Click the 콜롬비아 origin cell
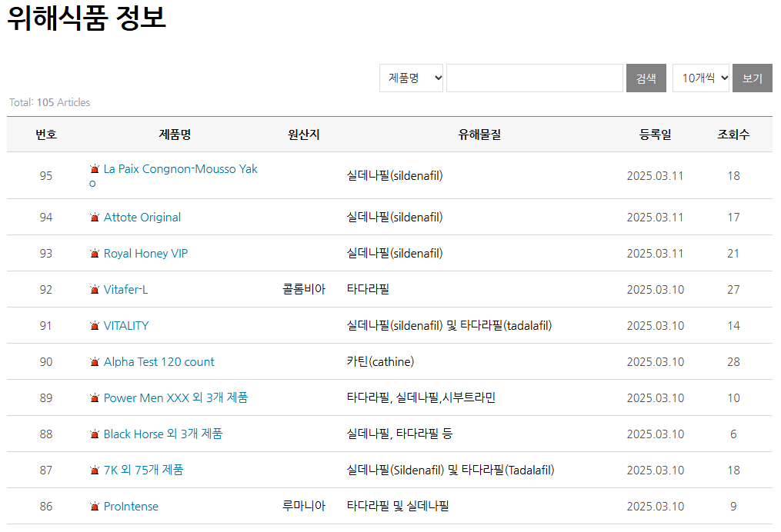 tap(304, 289)
